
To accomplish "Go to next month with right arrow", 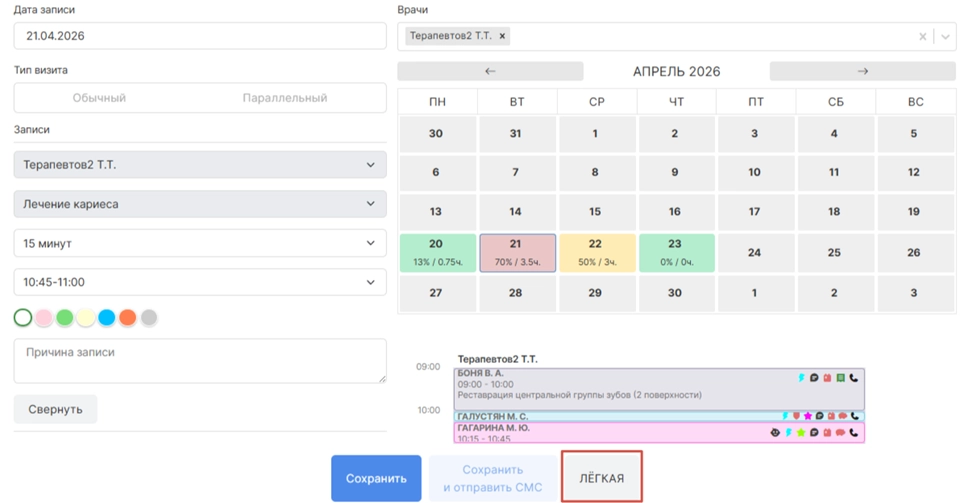I will click(863, 71).
